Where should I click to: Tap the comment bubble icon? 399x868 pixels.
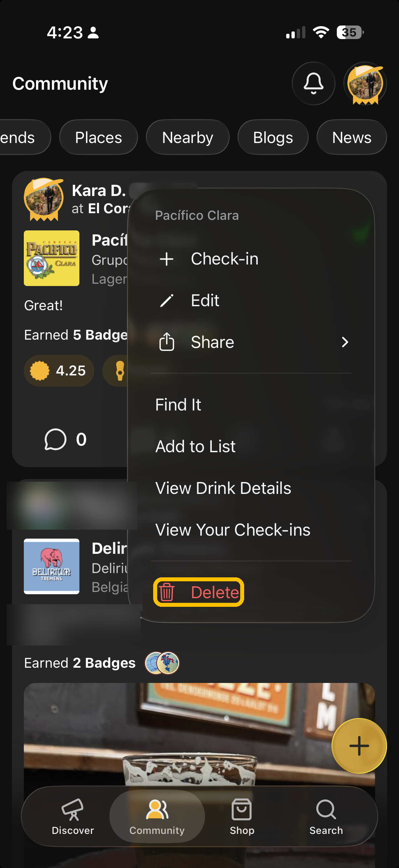pyautogui.click(x=55, y=439)
